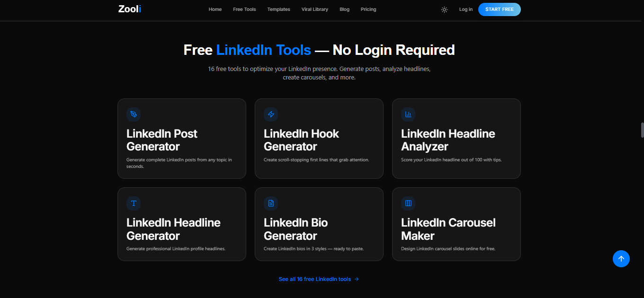Click arrow beside See all 16 tools
Image resolution: width=644 pixels, height=298 pixels.
[x=357, y=279]
